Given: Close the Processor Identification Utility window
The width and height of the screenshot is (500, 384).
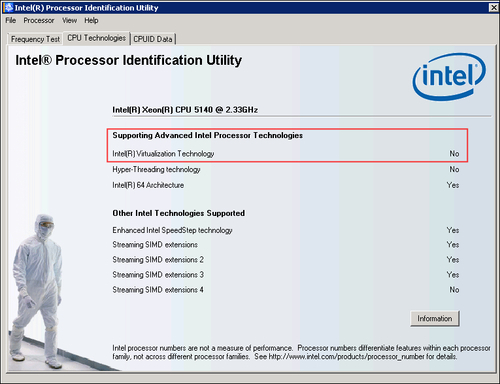Looking at the screenshot, I should tap(494, 7).
